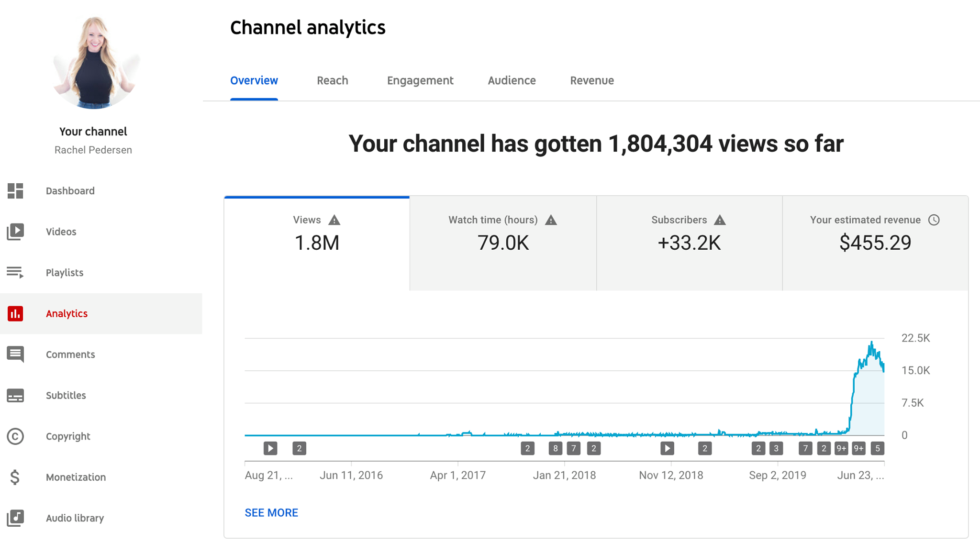Screen dimensions: 980x554
Task: Switch to the Reach tab
Action: [332, 80]
